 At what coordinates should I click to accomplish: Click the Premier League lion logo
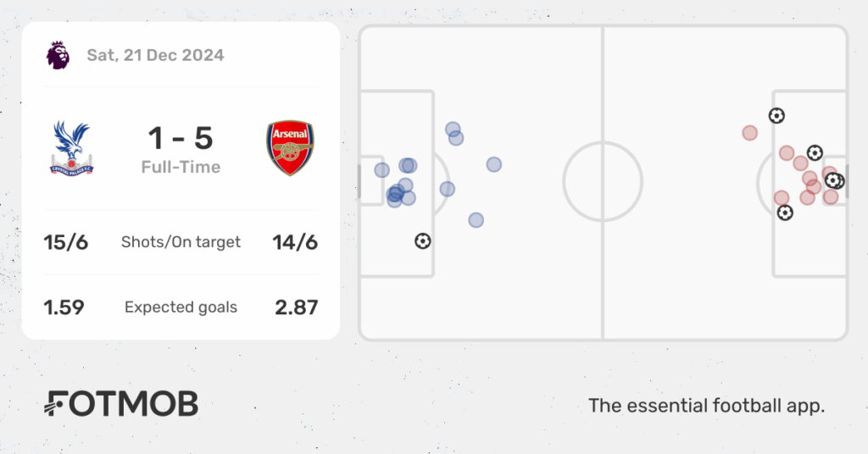(x=58, y=55)
